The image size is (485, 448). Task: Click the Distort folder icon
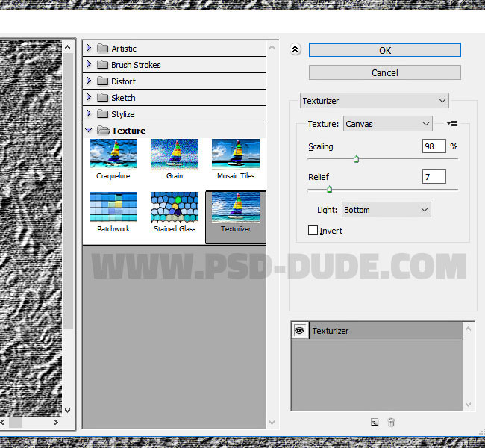pyautogui.click(x=102, y=81)
